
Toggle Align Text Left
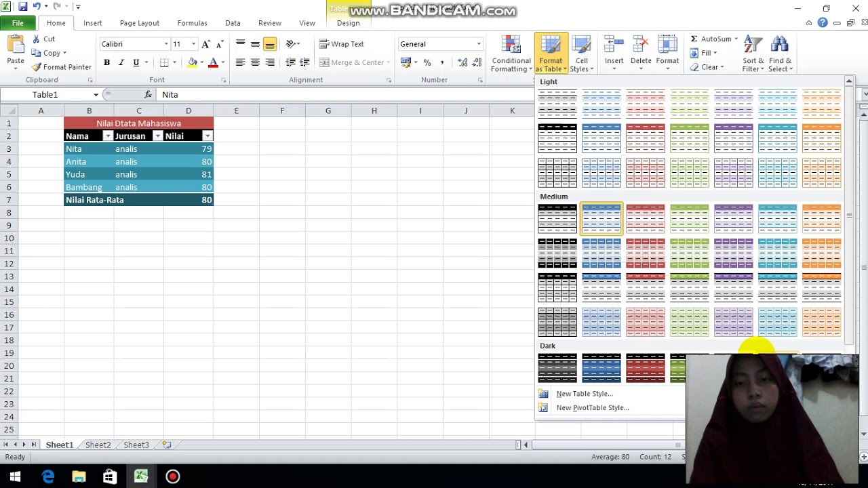click(x=240, y=62)
